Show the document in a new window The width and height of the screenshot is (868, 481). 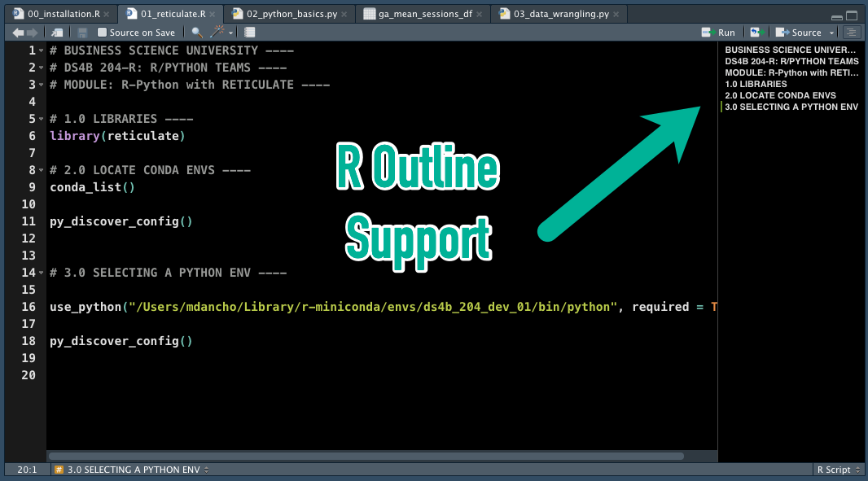57,33
